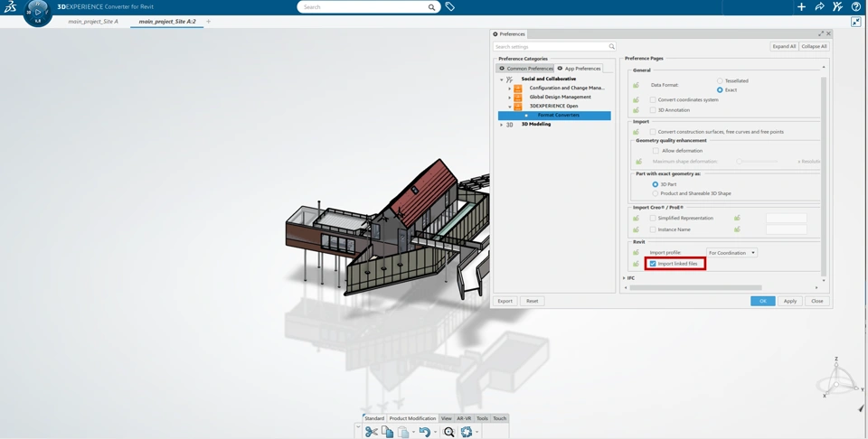Collapse the 3DEXPERIENCE Open node

[510, 107]
